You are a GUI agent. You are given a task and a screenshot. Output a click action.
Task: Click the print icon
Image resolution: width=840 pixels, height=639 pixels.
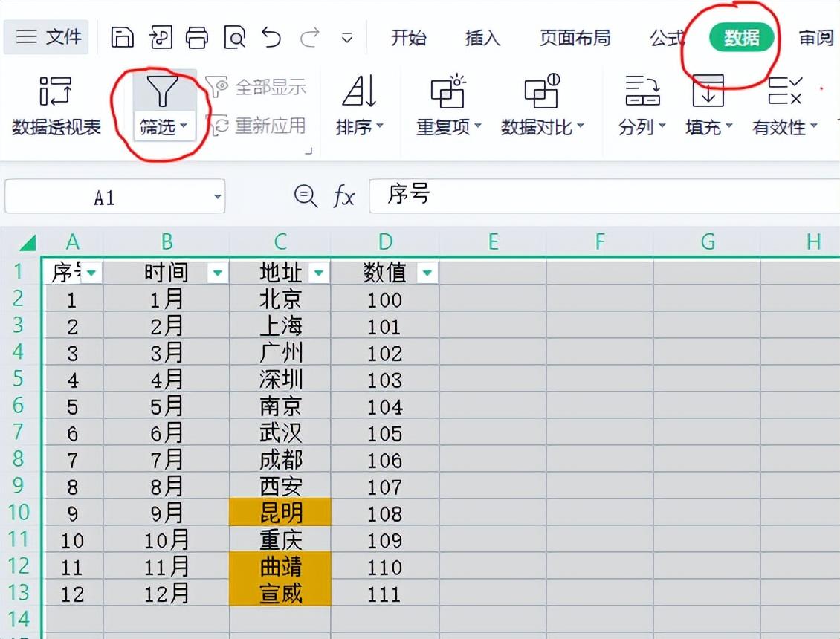tap(197, 37)
